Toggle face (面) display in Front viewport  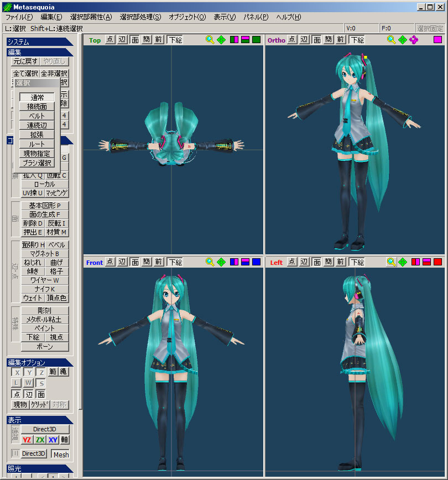[134, 262]
